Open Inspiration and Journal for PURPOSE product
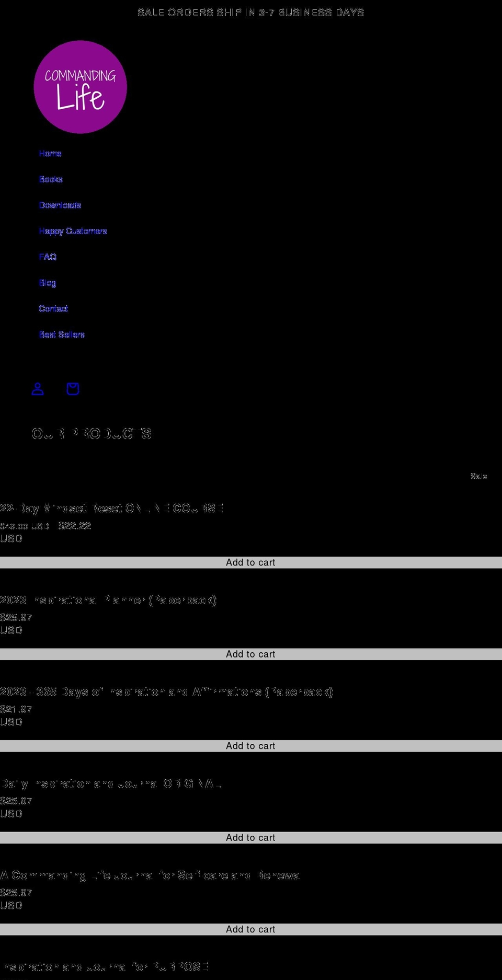The height and width of the screenshot is (980, 502). click(x=105, y=967)
